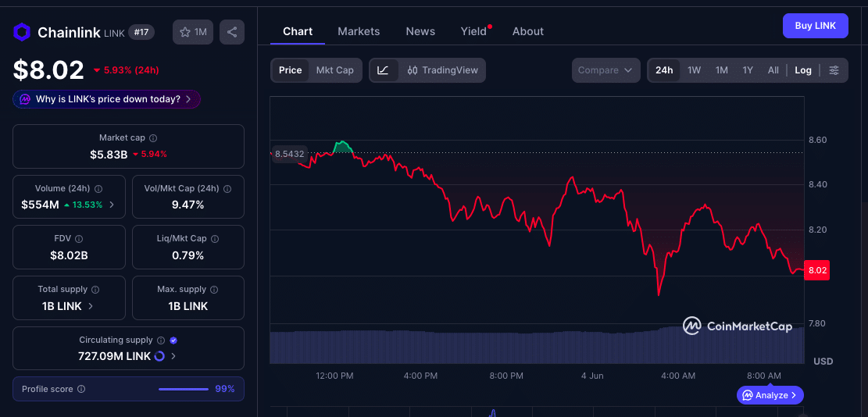Click the 727.09M LINK value

(x=115, y=356)
